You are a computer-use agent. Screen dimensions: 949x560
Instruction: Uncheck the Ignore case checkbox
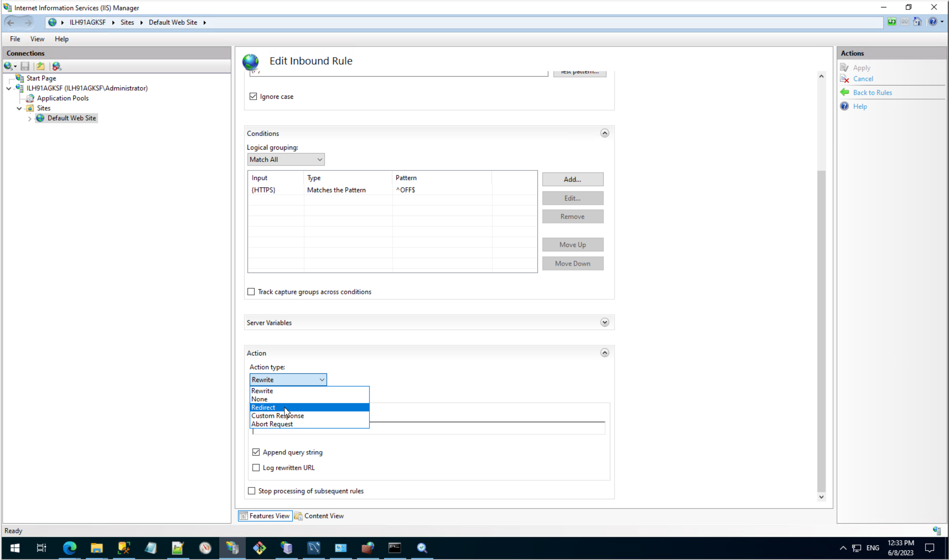(253, 97)
